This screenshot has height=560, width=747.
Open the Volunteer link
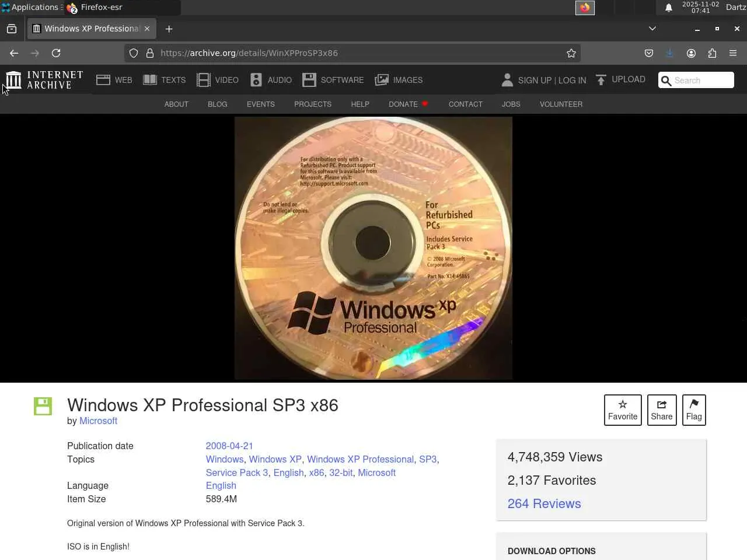coord(561,104)
